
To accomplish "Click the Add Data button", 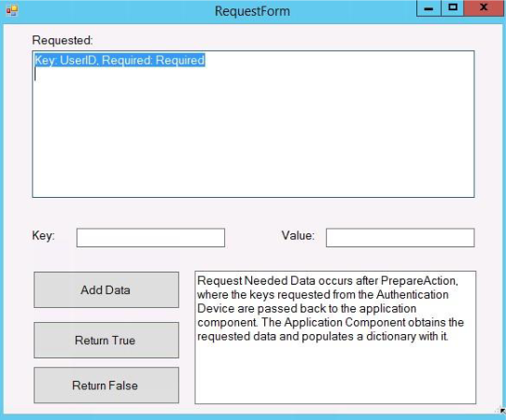I will [106, 289].
